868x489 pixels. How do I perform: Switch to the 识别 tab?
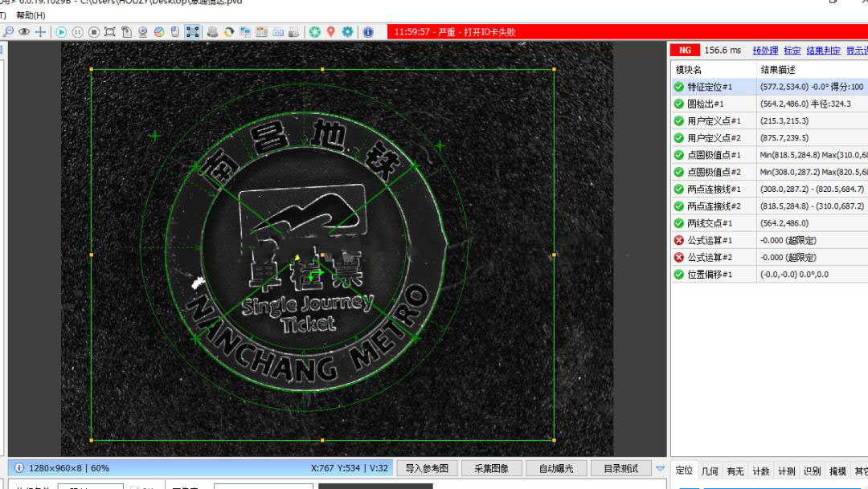[812, 471]
